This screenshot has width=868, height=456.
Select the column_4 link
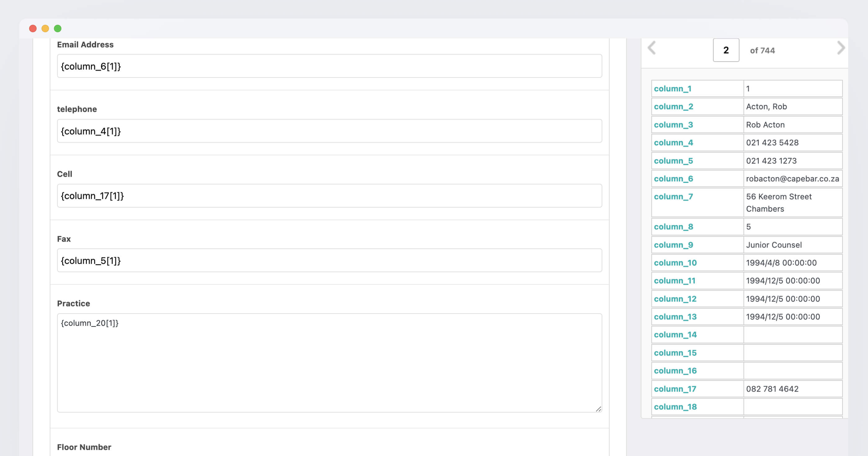tap(673, 142)
